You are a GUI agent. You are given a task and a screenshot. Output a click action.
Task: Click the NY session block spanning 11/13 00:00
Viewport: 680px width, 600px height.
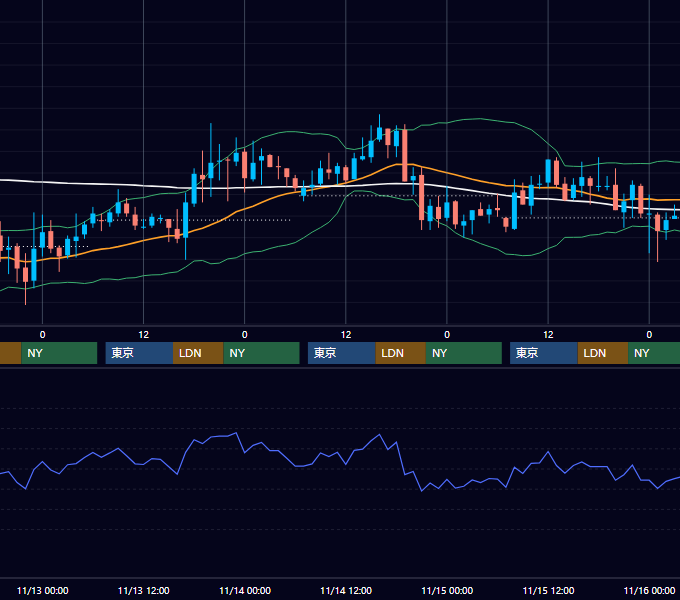coord(59,353)
